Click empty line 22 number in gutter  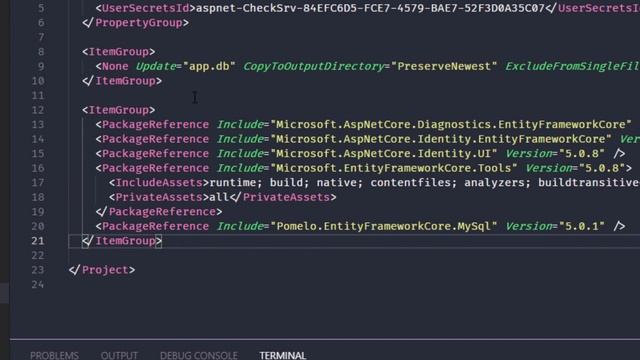[38, 256]
